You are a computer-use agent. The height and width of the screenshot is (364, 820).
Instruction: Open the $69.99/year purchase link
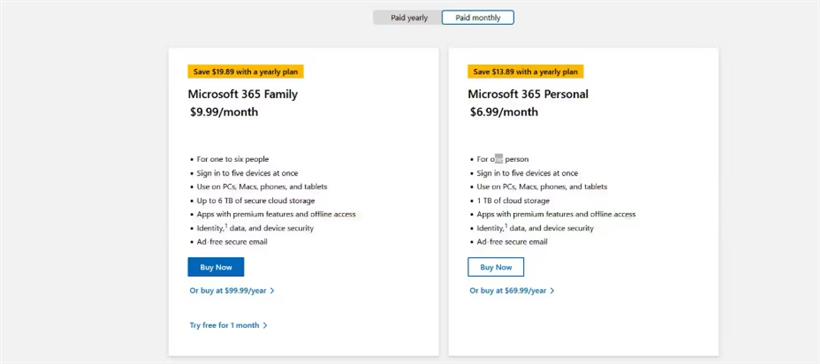point(508,291)
